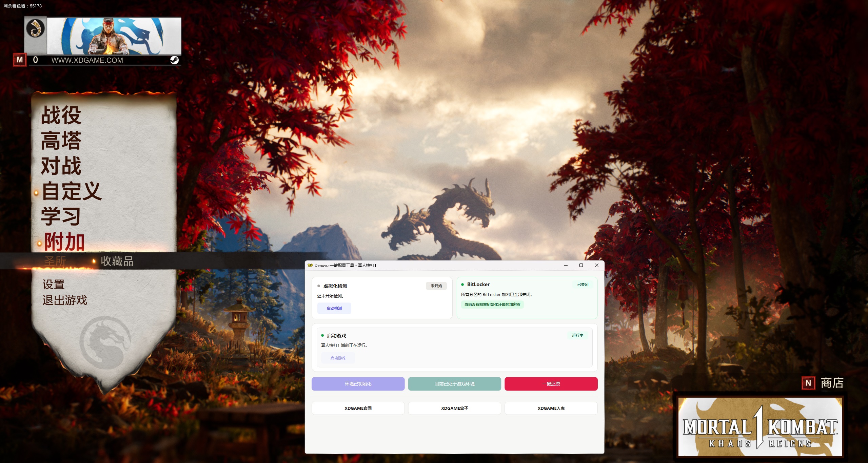Viewport: 868px width, 463px height.
Task: Click XDGAME盒子 button
Action: click(x=454, y=408)
